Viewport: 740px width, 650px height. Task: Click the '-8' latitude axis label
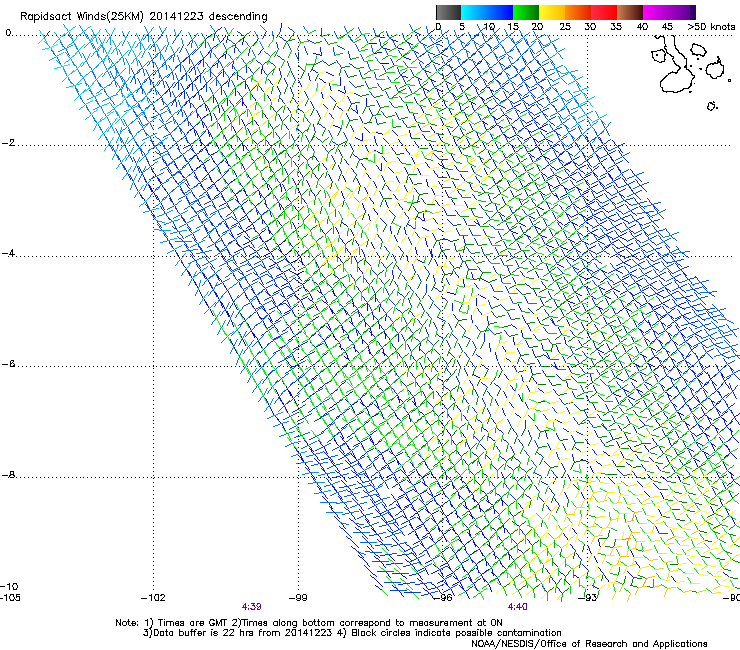[x=8, y=475]
